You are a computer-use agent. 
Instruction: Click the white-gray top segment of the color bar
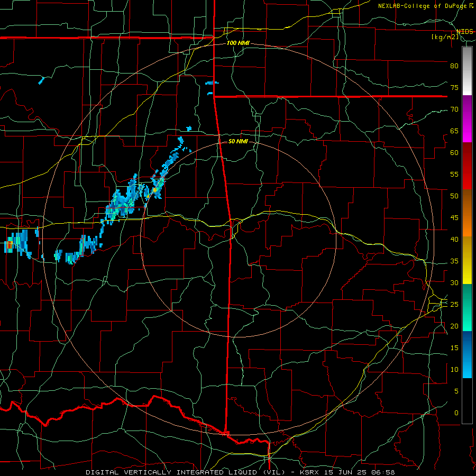pos(467,71)
